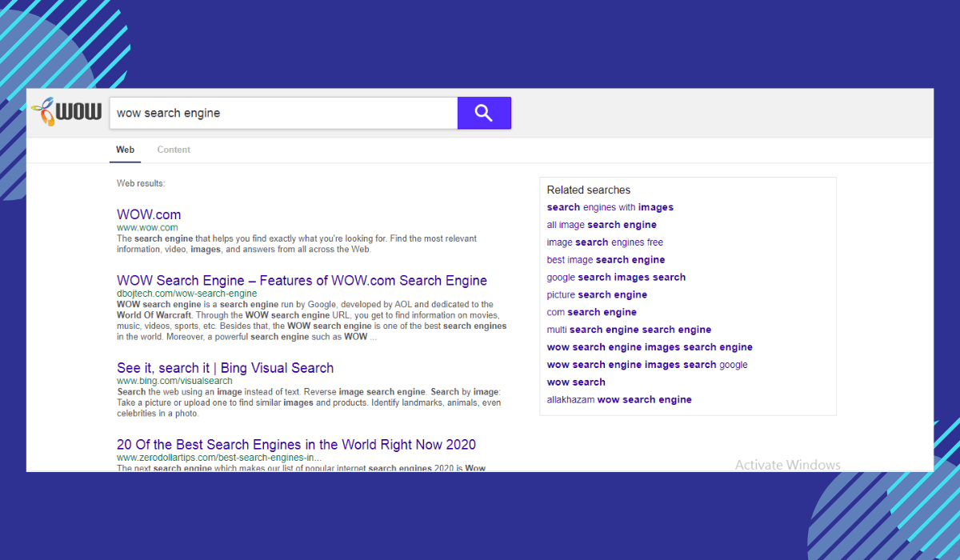Switch to the Content tab
The height and width of the screenshot is (560, 960).
[174, 150]
